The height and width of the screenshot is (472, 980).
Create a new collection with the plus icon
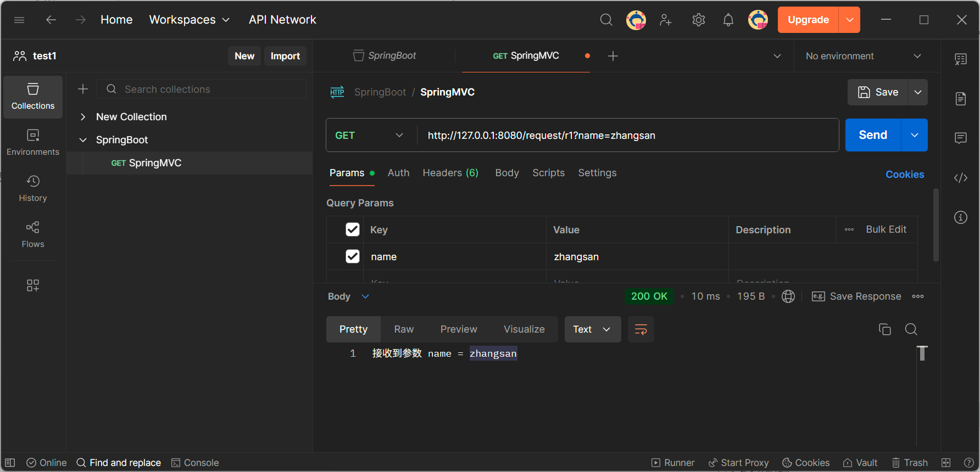click(x=83, y=89)
